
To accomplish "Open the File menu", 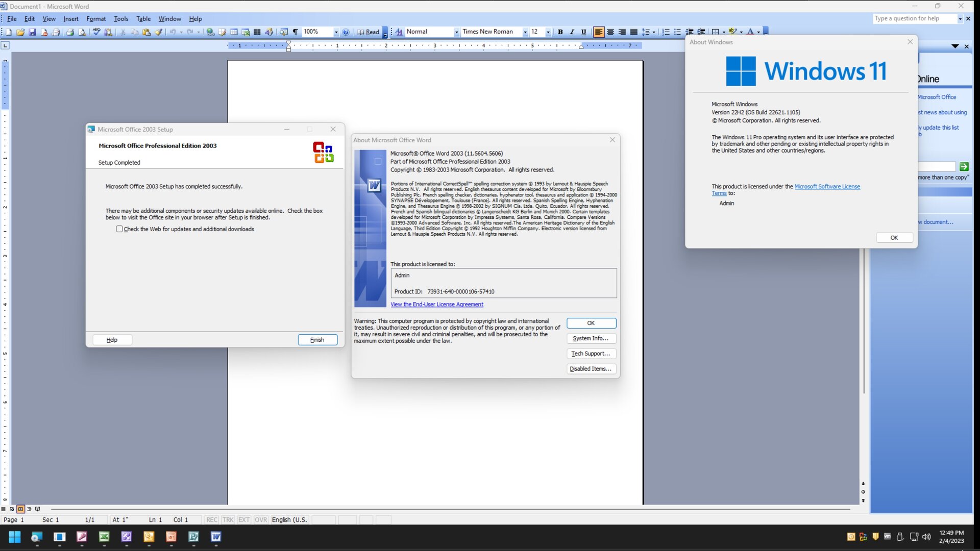I will (12, 19).
